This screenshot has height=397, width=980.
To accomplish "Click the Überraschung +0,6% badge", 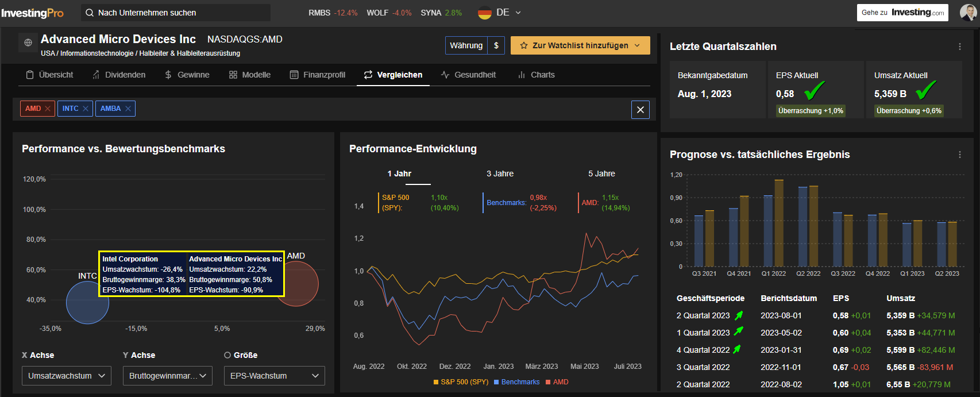I will (909, 111).
